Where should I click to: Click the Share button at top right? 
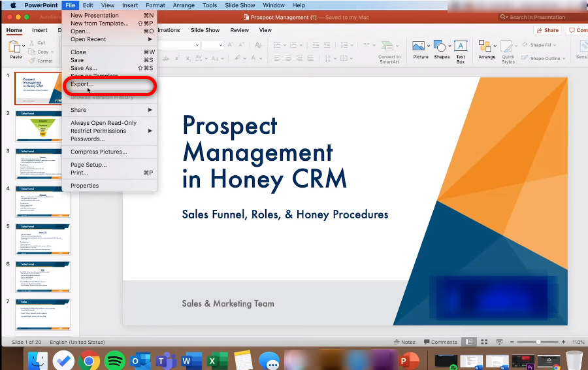(547, 30)
